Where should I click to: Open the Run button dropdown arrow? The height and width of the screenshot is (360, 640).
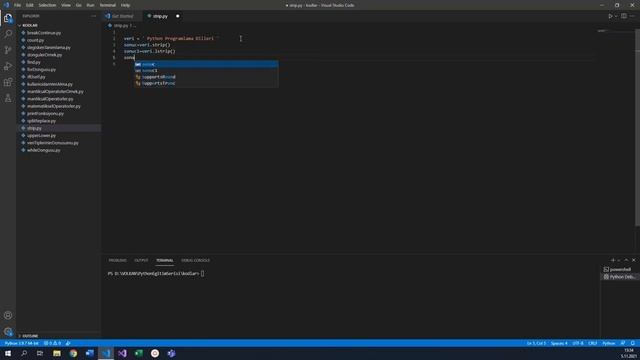(x=616, y=16)
